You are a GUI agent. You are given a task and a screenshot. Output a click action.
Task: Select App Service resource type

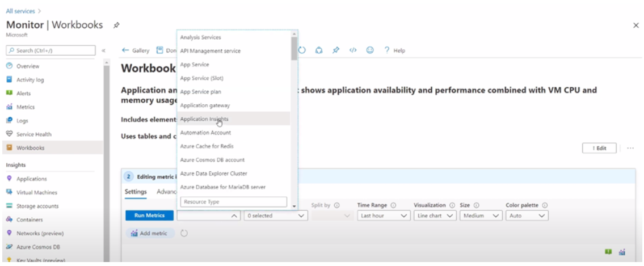(x=233, y=65)
